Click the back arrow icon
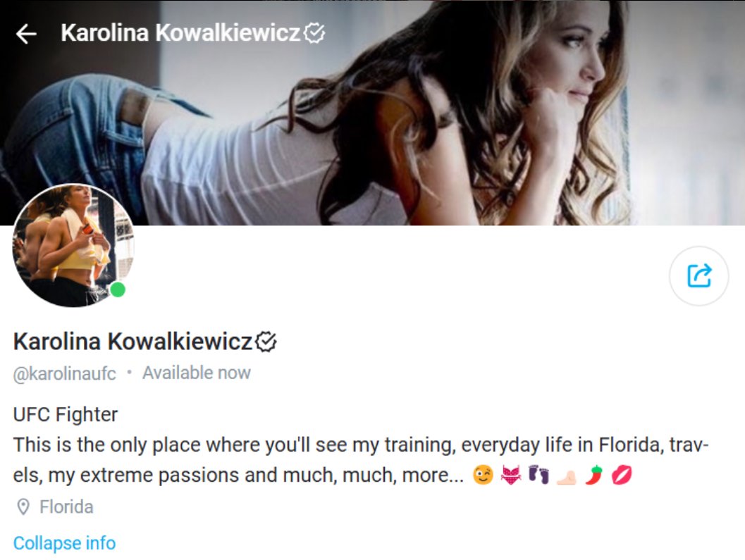This screenshot has height=560, width=745. click(26, 34)
